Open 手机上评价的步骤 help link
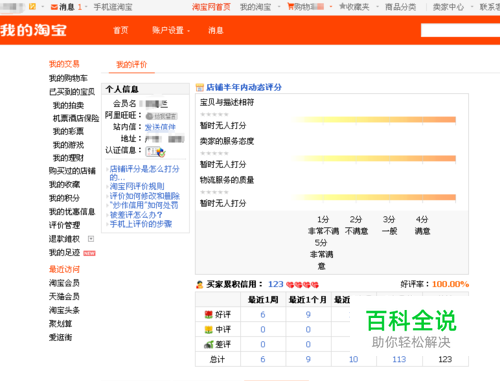The width and height of the screenshot is (500, 381). (x=141, y=224)
